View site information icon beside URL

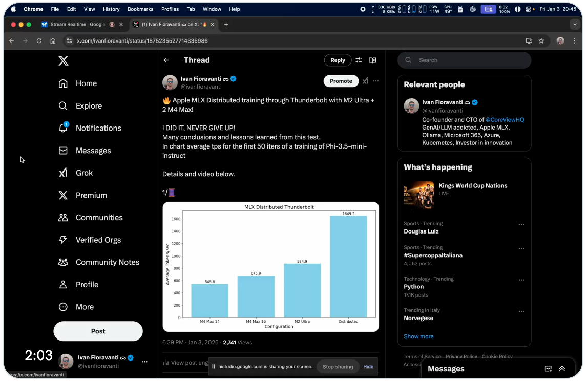point(69,41)
